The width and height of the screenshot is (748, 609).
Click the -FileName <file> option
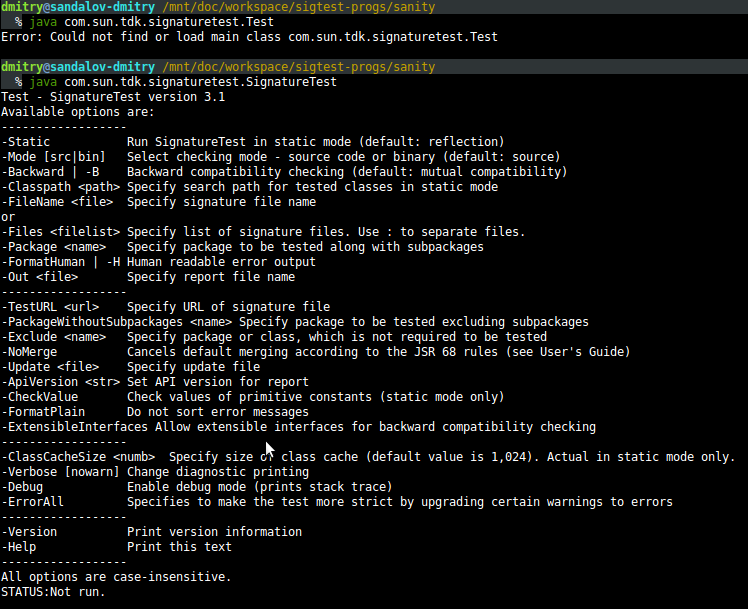coord(57,202)
